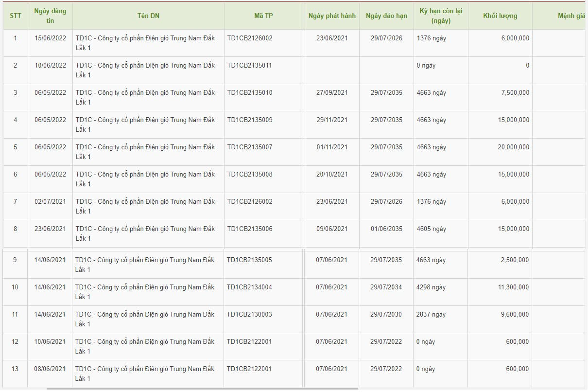Click the horizontal scrollbar below the table
Viewport: 588px width, 392px height.
pyautogui.click(x=202, y=389)
